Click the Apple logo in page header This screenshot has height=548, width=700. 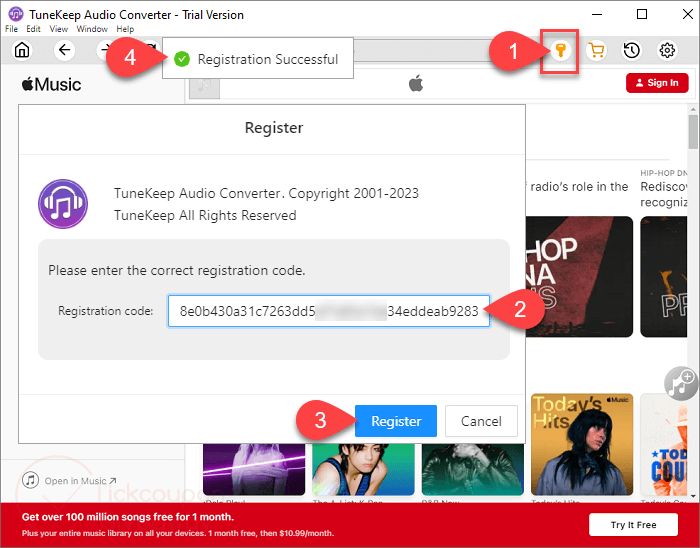pyautogui.click(x=416, y=83)
